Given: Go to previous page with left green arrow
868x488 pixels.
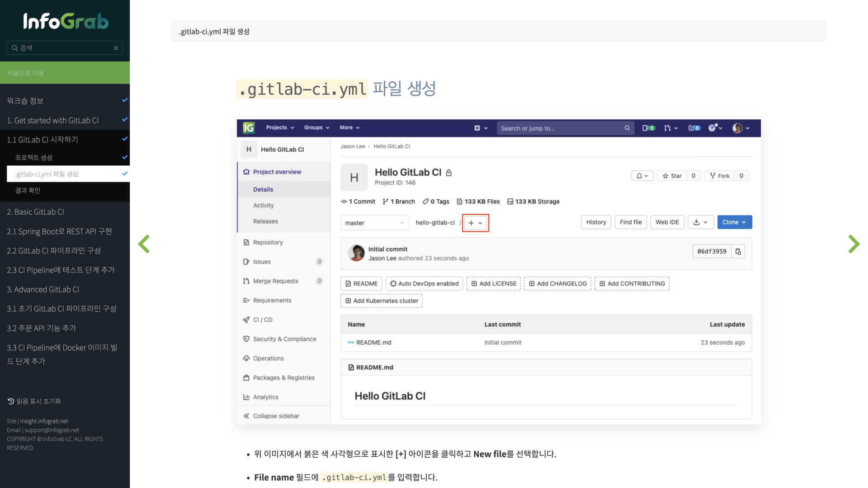Looking at the screenshot, I should click(x=144, y=244).
